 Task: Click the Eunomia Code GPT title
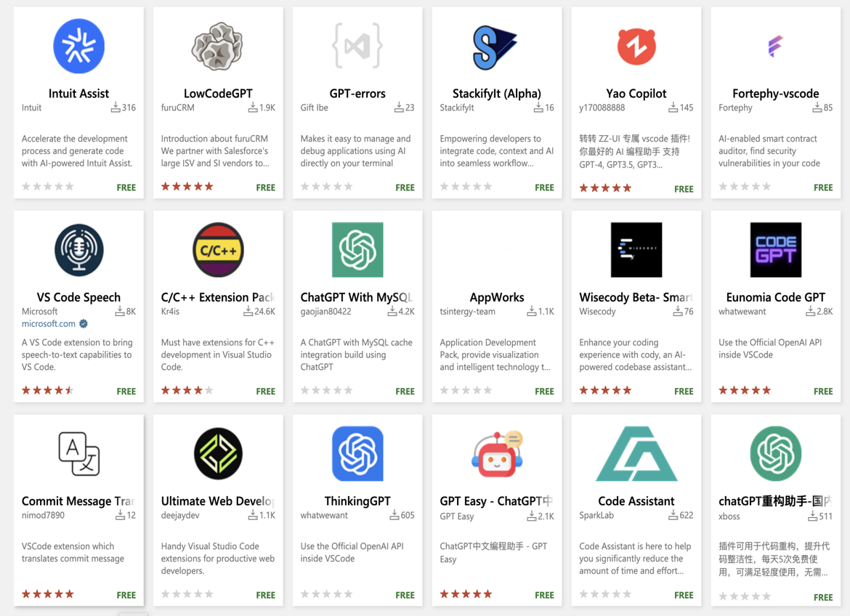[776, 297]
